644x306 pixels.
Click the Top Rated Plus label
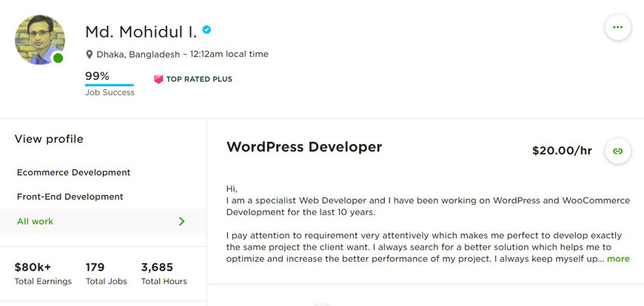199,79
